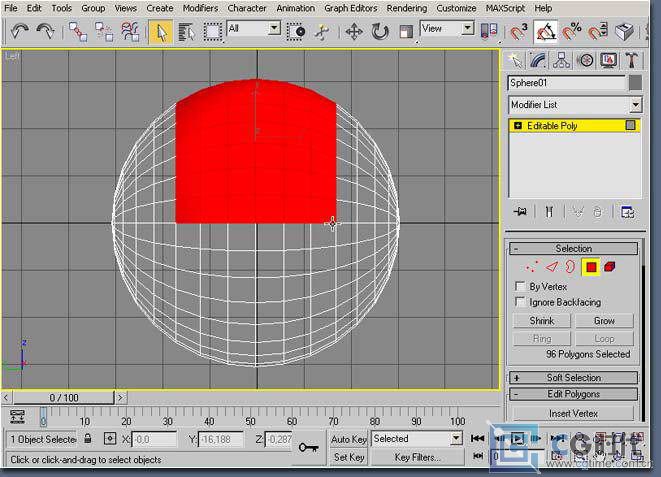Image resolution: width=661 pixels, height=477 pixels.
Task: Select the Polygon sub-object level icon
Action: pyautogui.click(x=591, y=267)
